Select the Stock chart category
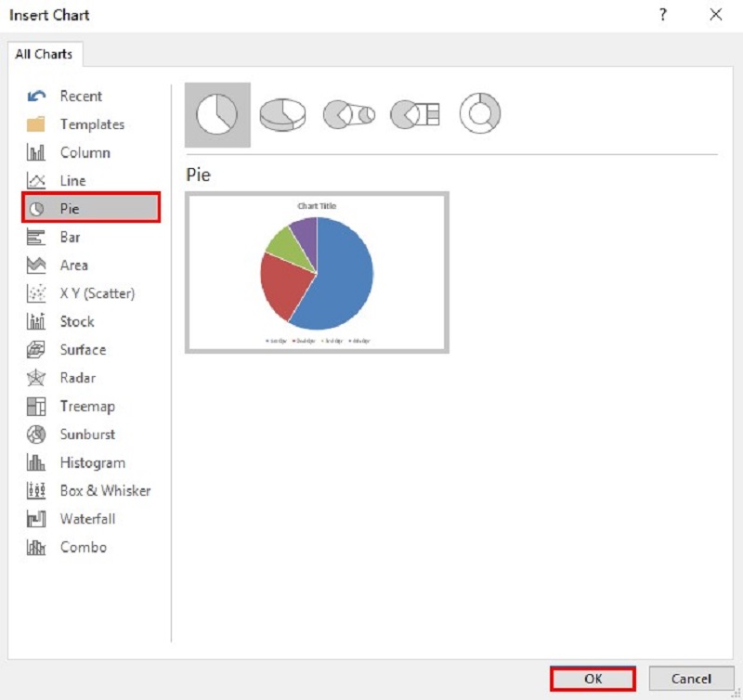The height and width of the screenshot is (700, 743). tap(76, 321)
